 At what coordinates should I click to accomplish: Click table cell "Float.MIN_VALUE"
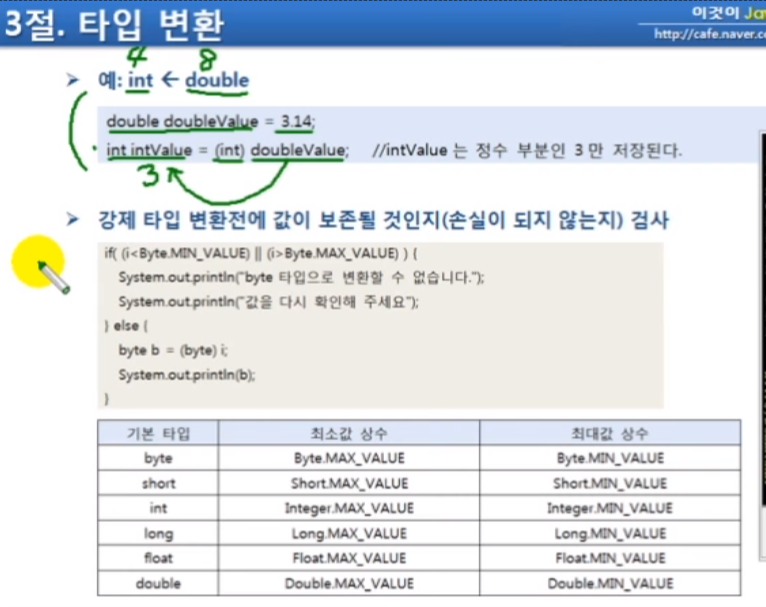[x=610, y=558]
